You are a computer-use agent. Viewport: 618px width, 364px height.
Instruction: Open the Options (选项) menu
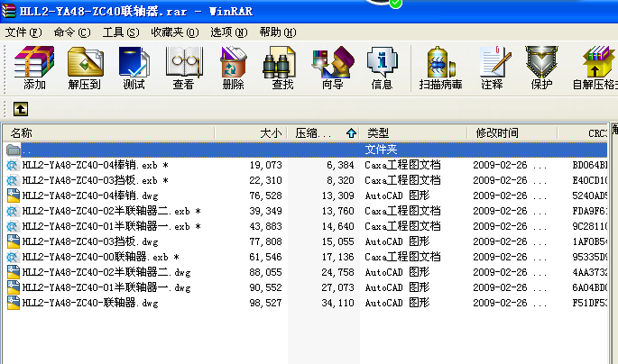[x=228, y=32]
